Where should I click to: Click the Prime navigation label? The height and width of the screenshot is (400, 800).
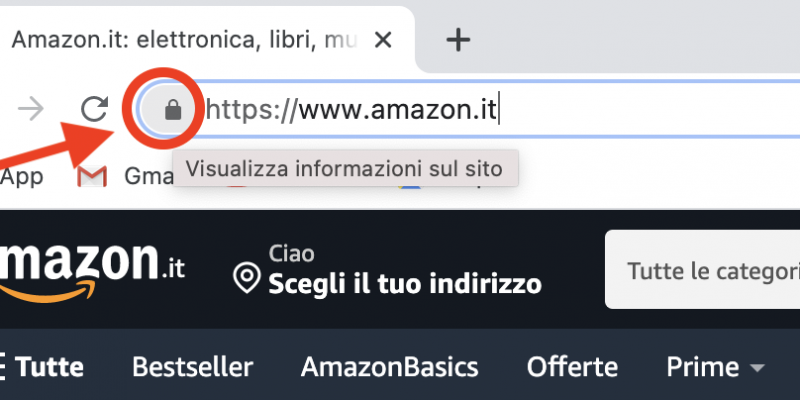[703, 367]
